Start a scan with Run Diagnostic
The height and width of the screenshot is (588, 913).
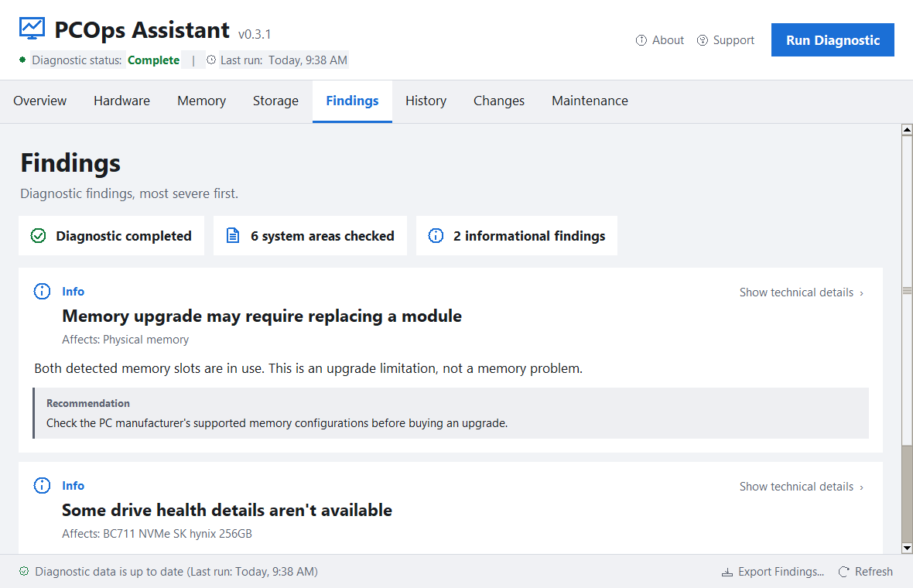(833, 40)
